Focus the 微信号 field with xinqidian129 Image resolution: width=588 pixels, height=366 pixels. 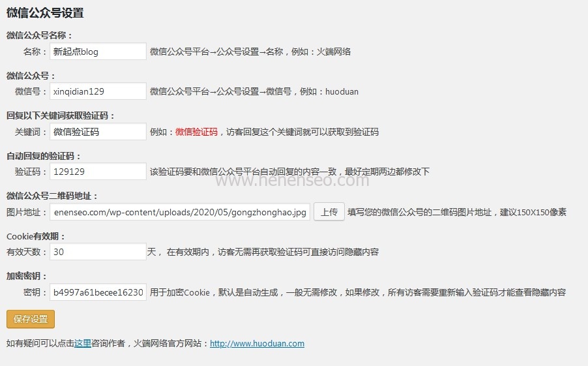click(98, 91)
